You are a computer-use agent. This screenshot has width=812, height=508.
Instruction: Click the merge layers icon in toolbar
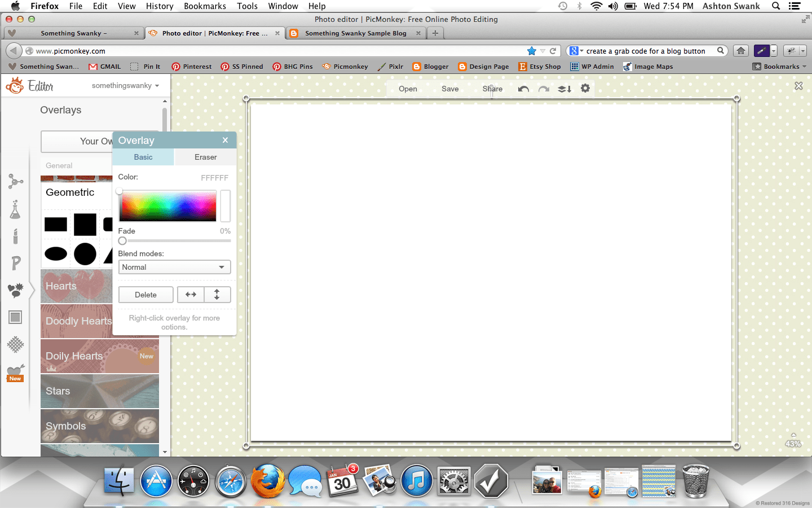click(564, 89)
